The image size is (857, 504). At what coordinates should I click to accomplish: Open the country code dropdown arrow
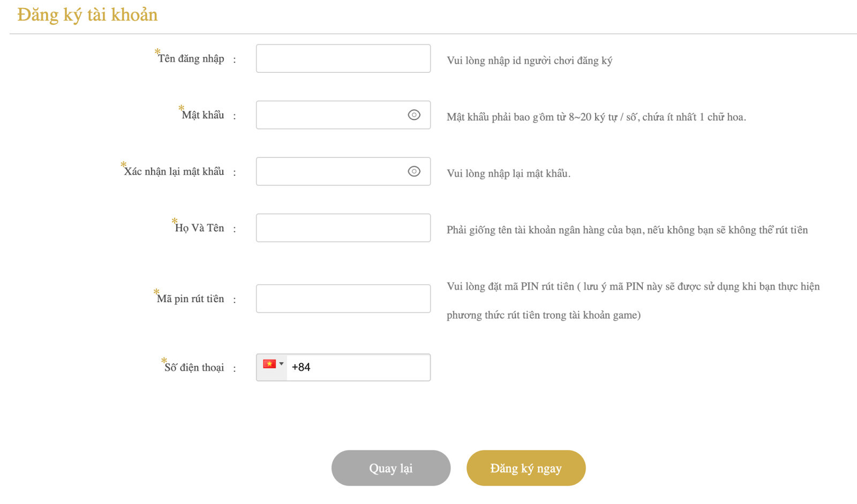point(281,364)
